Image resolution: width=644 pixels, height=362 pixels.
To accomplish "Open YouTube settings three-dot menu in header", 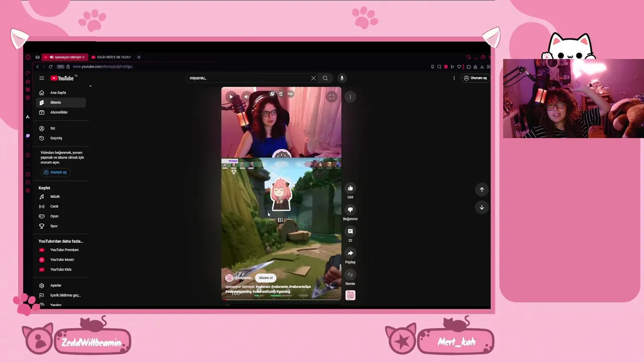I will (x=454, y=78).
